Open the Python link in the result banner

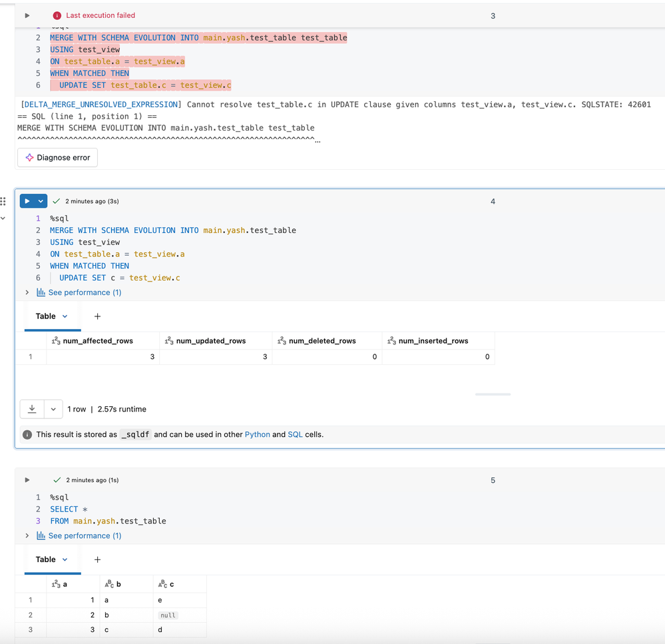tap(257, 434)
